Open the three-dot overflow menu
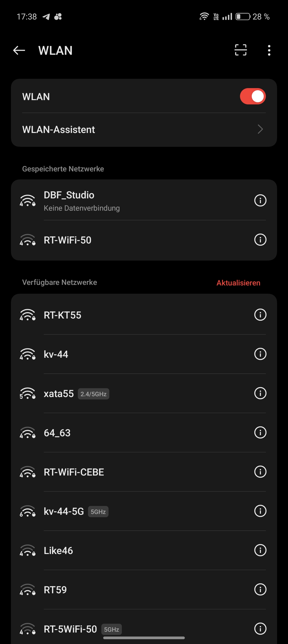Viewport: 288px width, 644px height. (x=269, y=50)
